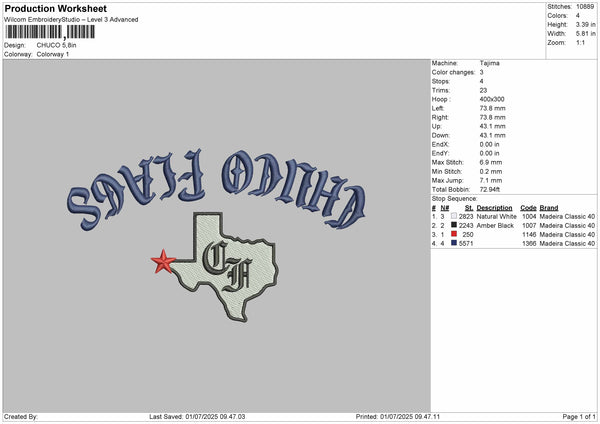
Task: Click the stitches count 10889
Action: point(585,7)
